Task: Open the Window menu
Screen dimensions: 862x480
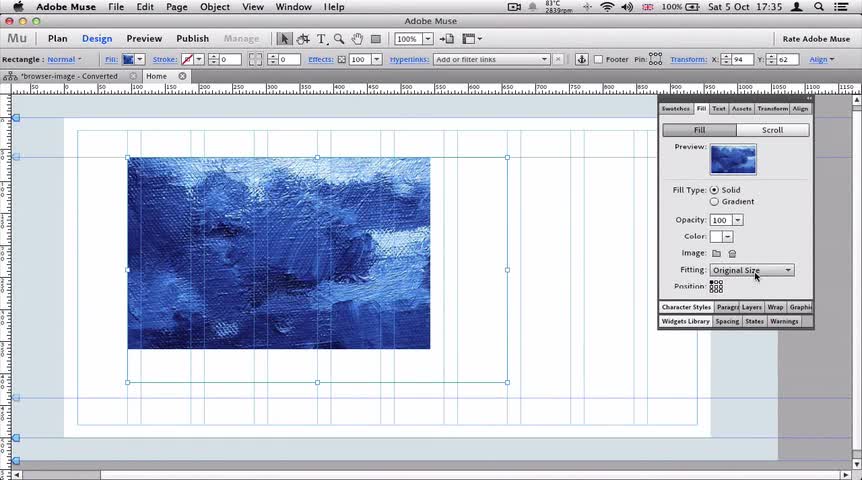Action: [x=294, y=7]
